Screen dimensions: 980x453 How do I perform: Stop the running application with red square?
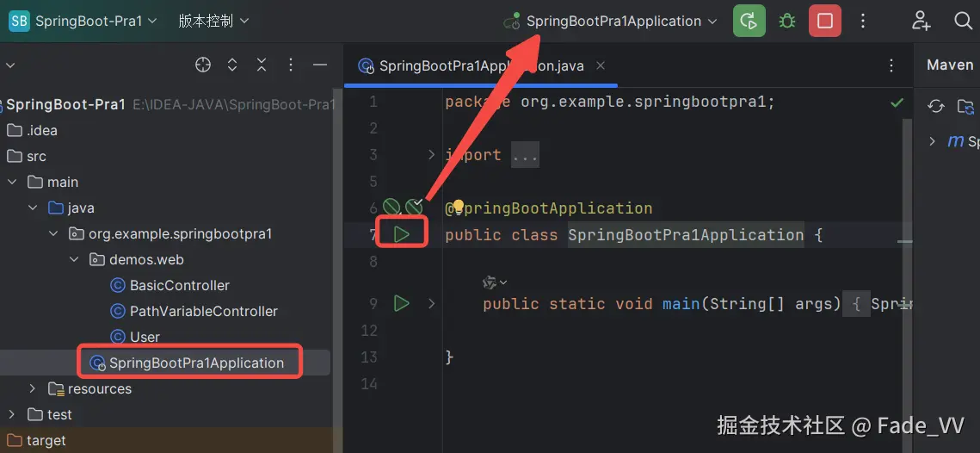click(x=825, y=21)
